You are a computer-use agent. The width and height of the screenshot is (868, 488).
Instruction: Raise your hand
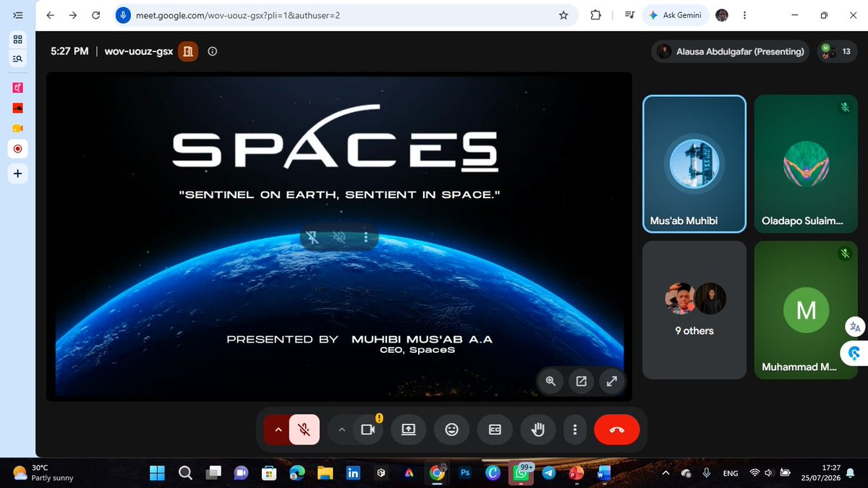click(x=538, y=429)
